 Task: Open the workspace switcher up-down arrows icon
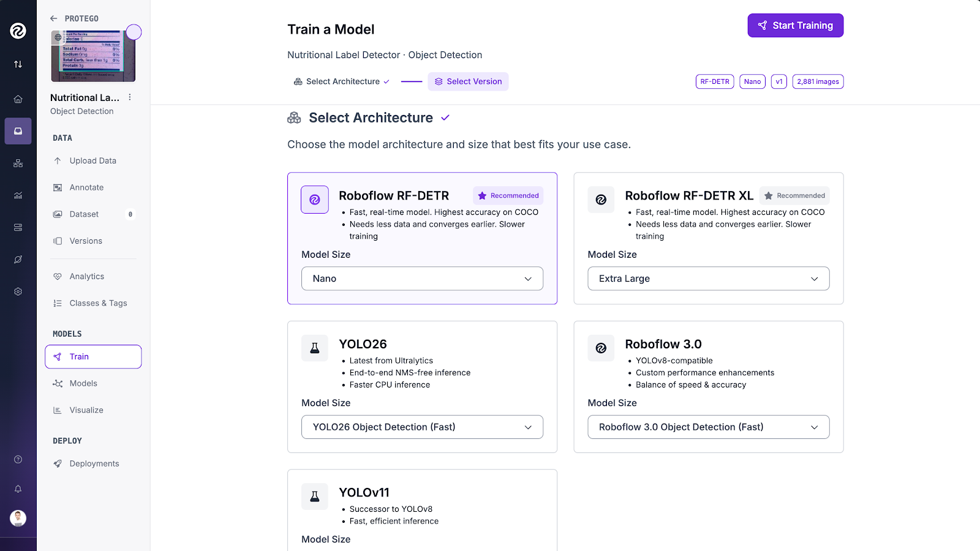18,64
